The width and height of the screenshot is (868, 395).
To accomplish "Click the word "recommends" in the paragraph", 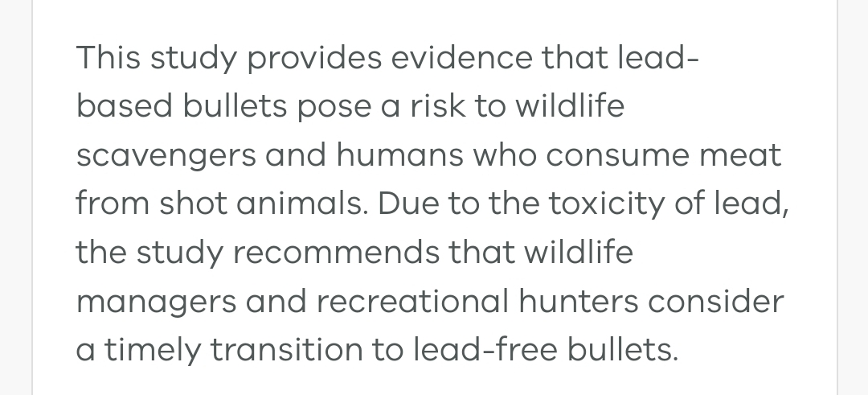I will [x=337, y=252].
